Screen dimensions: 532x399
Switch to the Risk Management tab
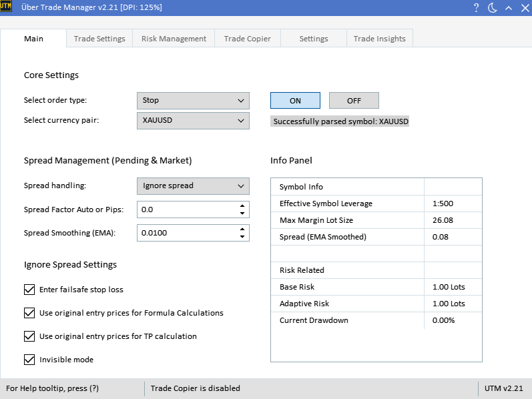click(174, 39)
